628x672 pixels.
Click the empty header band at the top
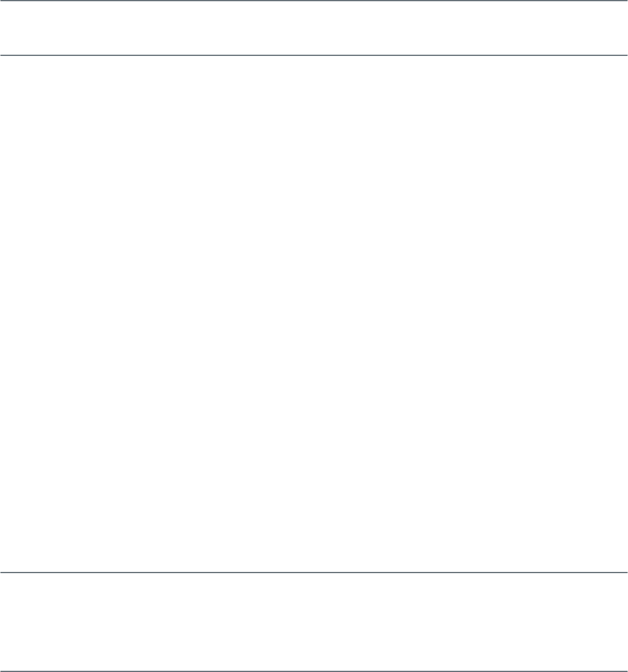coord(314,28)
